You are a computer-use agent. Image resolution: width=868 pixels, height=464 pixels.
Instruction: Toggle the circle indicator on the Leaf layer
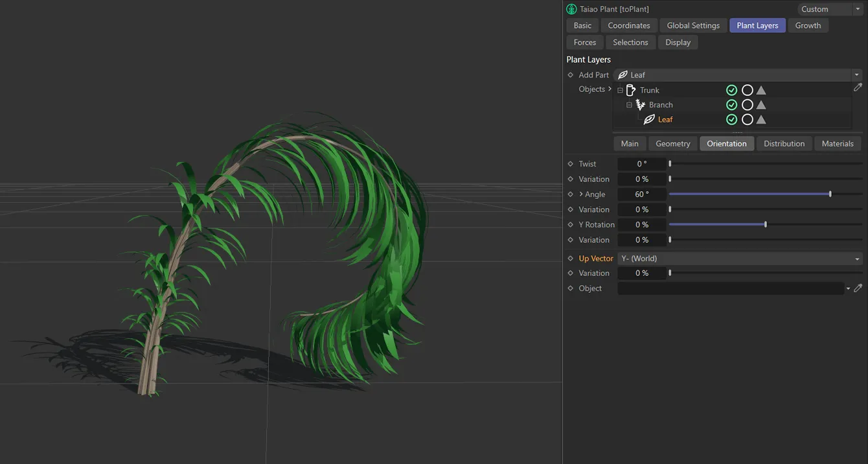click(x=748, y=119)
